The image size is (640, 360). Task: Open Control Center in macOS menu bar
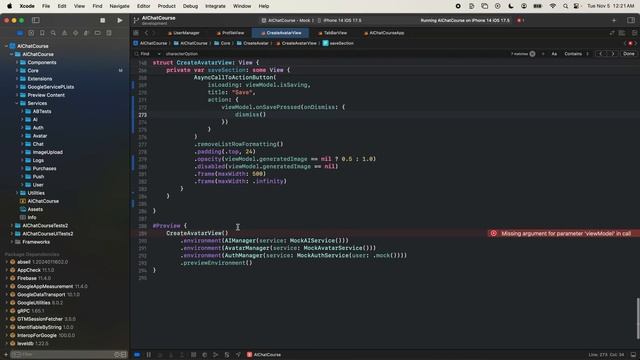coord(576,6)
